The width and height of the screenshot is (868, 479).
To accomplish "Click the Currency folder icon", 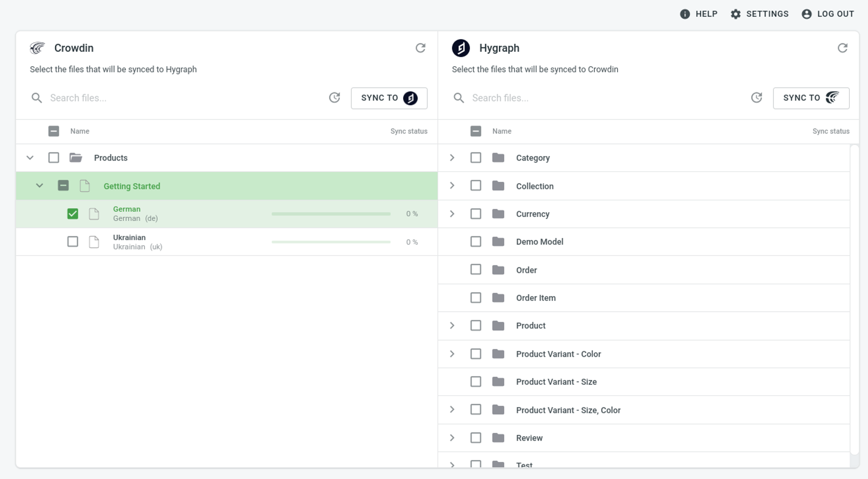I will 498,214.
